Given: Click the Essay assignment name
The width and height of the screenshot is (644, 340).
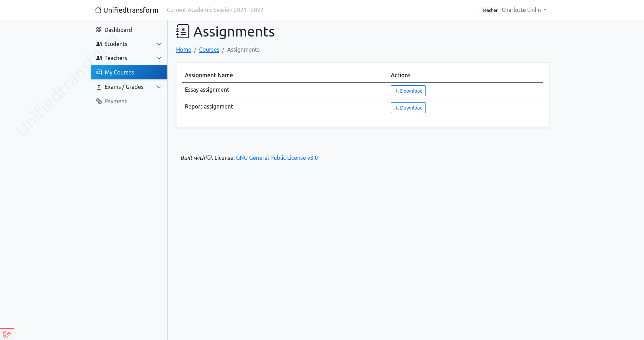Looking at the screenshot, I should (207, 90).
